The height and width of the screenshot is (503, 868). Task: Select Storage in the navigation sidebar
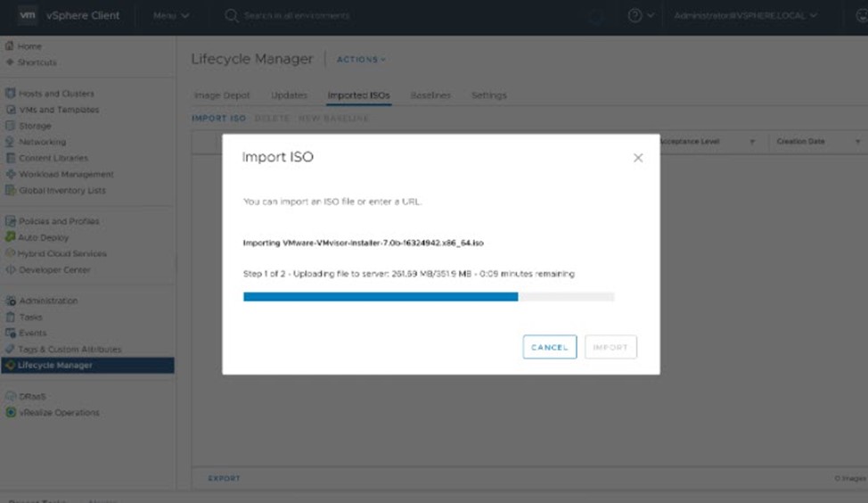tap(35, 126)
